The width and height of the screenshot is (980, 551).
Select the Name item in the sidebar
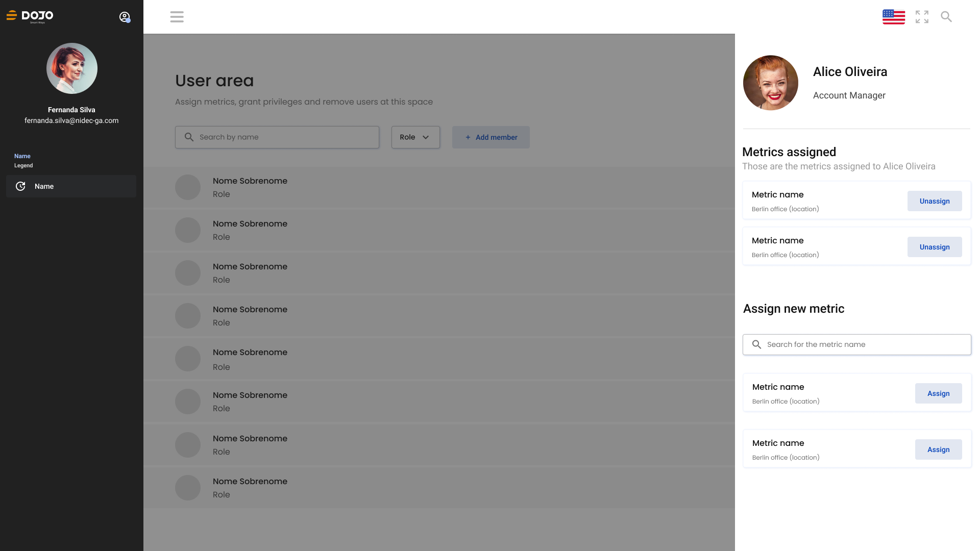[x=71, y=186]
